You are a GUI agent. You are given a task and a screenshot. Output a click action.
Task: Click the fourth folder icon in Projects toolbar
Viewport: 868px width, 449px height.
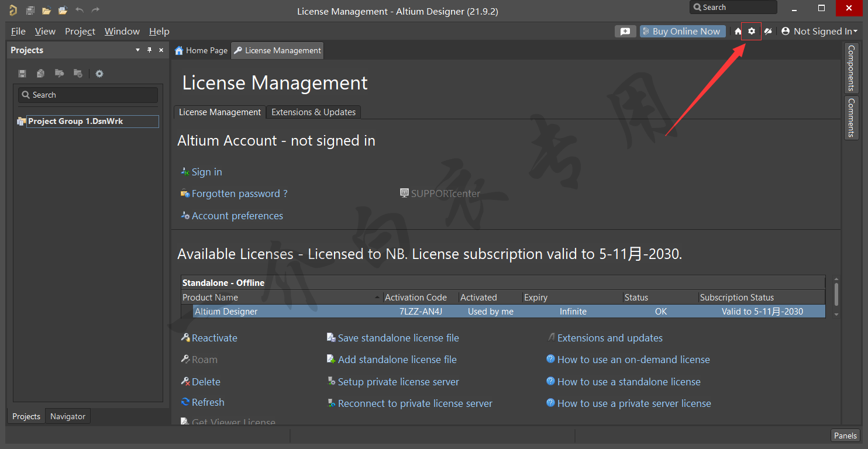click(78, 74)
